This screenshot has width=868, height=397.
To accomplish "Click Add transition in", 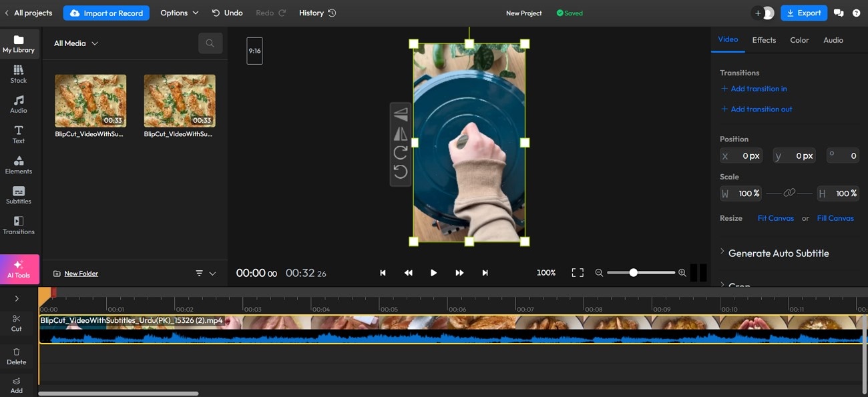I will [x=754, y=89].
